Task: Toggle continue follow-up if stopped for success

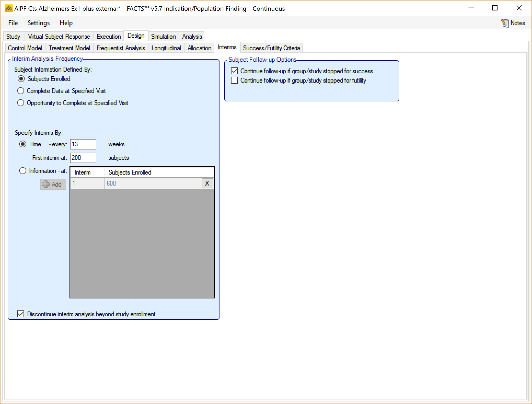Action: click(234, 71)
